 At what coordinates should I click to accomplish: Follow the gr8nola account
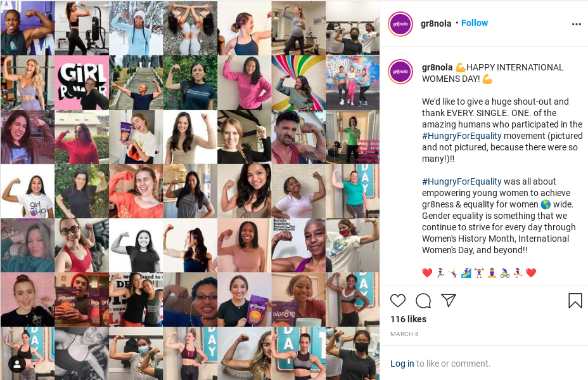pos(475,23)
